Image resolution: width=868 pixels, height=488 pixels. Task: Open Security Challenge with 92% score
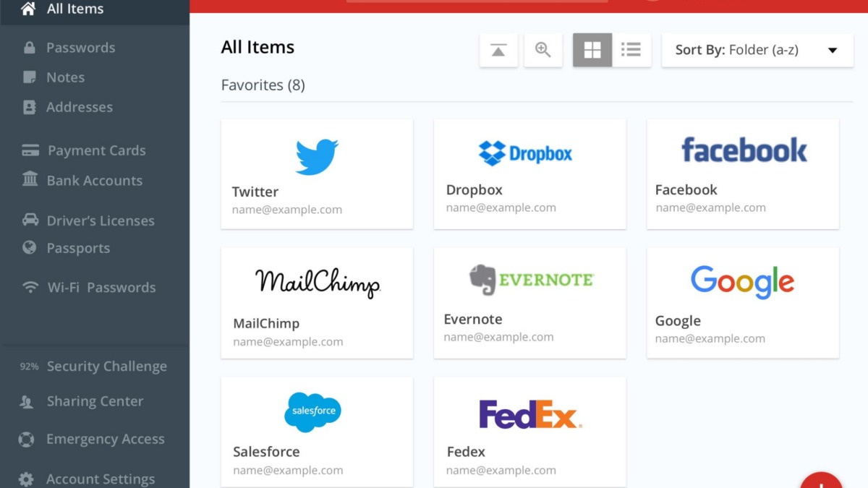click(x=106, y=367)
